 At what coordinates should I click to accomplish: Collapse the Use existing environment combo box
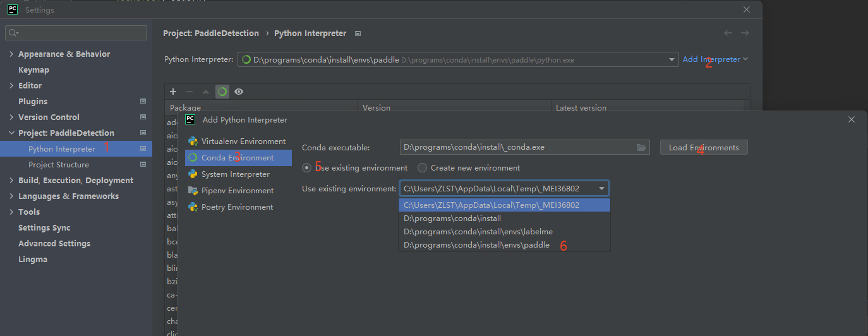(x=602, y=188)
